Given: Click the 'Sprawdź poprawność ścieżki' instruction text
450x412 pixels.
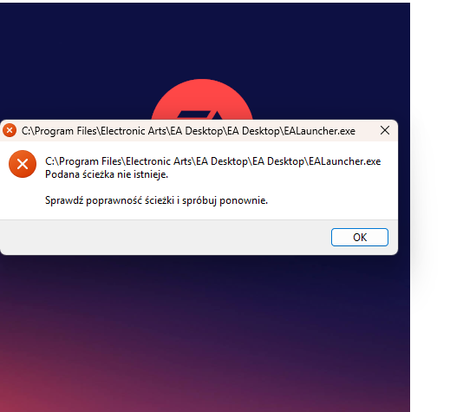Looking at the screenshot, I should point(110,200).
